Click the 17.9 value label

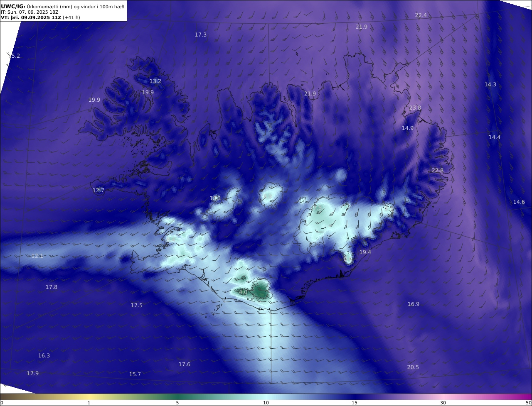[x=33, y=374]
